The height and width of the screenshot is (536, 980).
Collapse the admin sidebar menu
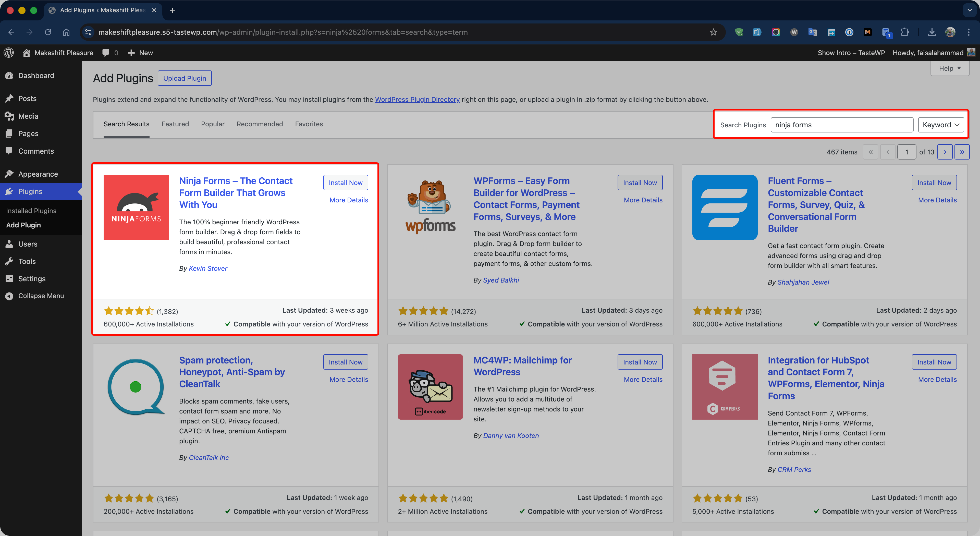[x=41, y=296]
